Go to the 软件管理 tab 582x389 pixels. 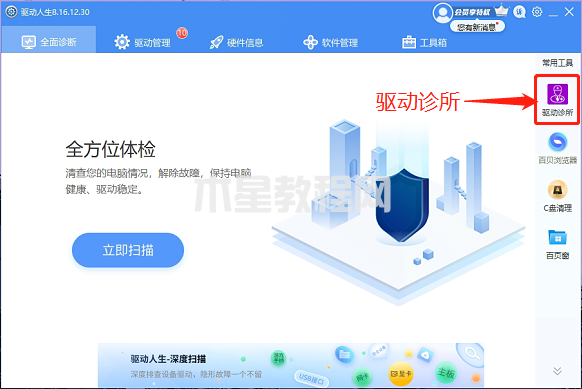pyautogui.click(x=330, y=42)
